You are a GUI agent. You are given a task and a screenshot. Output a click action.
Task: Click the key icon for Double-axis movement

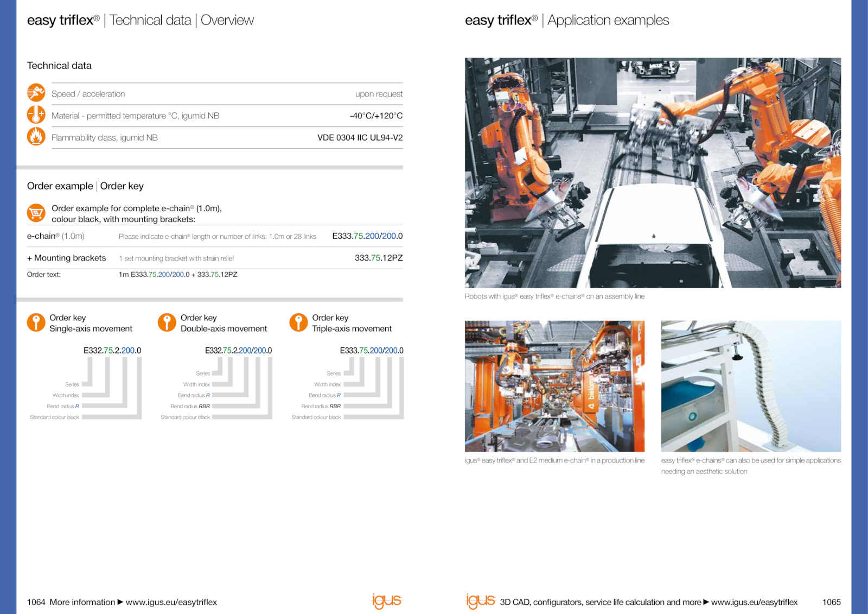click(167, 322)
